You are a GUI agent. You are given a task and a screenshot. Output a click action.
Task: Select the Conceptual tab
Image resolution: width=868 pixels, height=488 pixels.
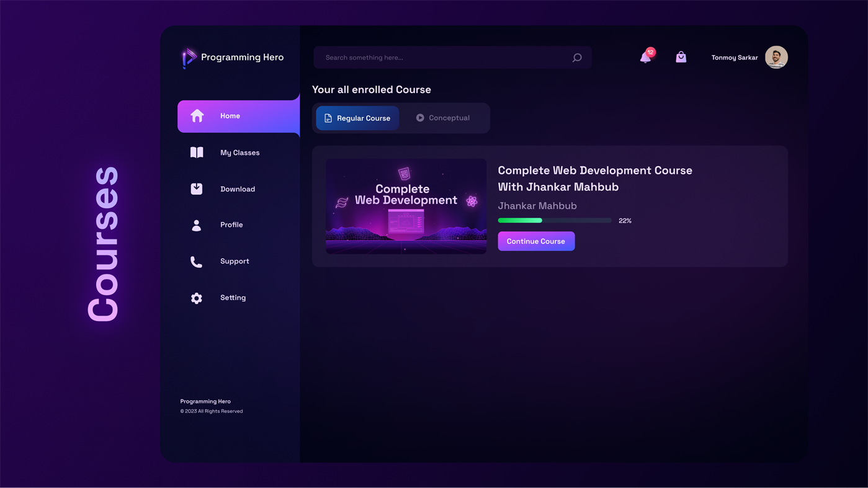coord(443,118)
